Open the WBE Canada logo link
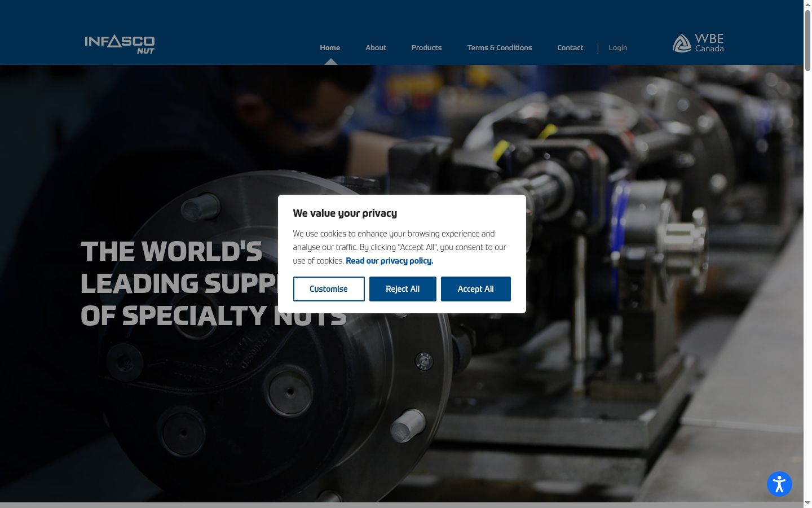 698,43
